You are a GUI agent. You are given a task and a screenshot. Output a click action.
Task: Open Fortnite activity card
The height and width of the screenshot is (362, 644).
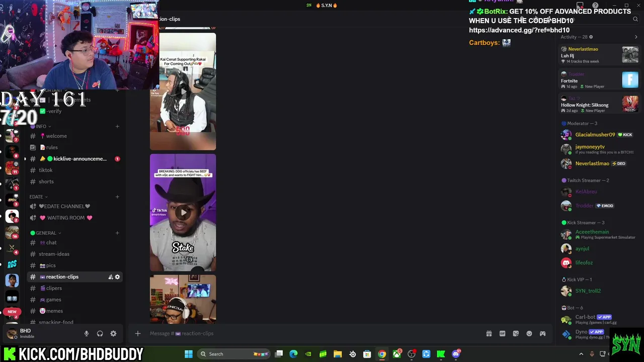[x=600, y=80]
